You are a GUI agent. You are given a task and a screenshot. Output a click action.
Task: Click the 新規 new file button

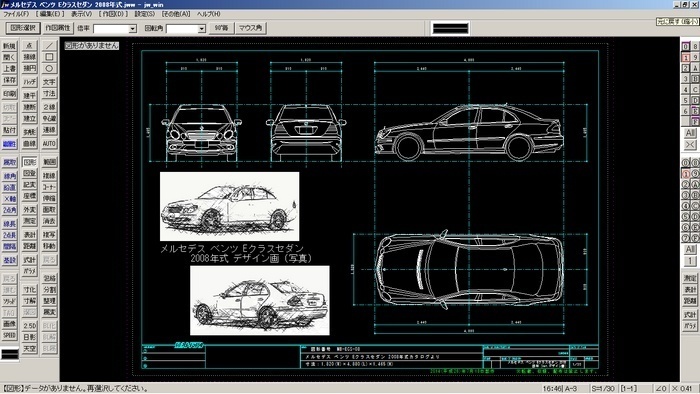click(9, 46)
